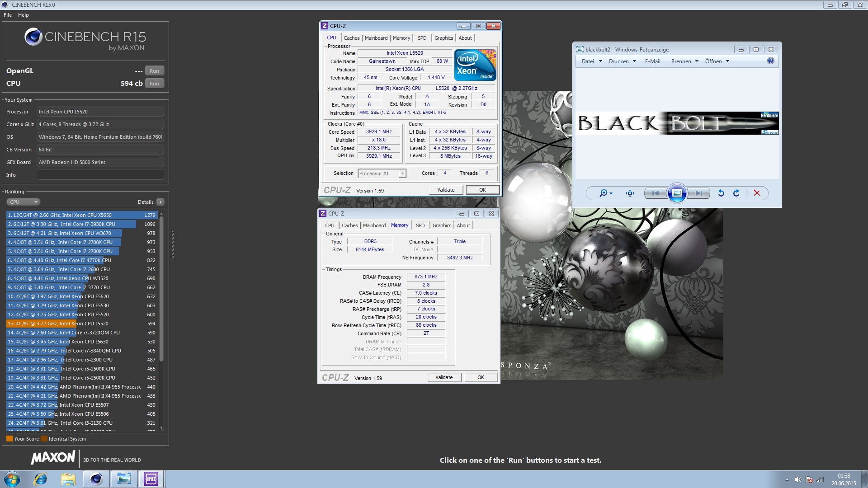Open Caches tab in lower CPU-Z
The height and width of the screenshot is (488, 868).
349,225
